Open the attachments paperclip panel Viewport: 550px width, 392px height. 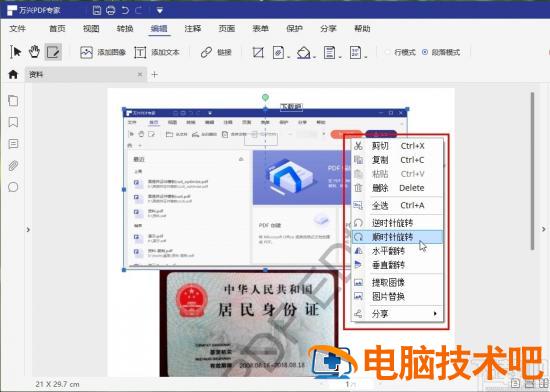click(x=13, y=165)
